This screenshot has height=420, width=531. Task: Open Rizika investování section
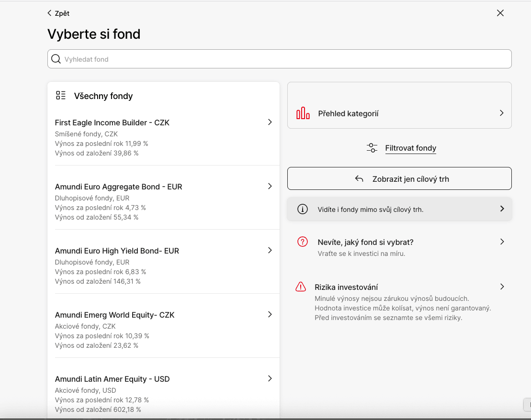[x=399, y=302]
